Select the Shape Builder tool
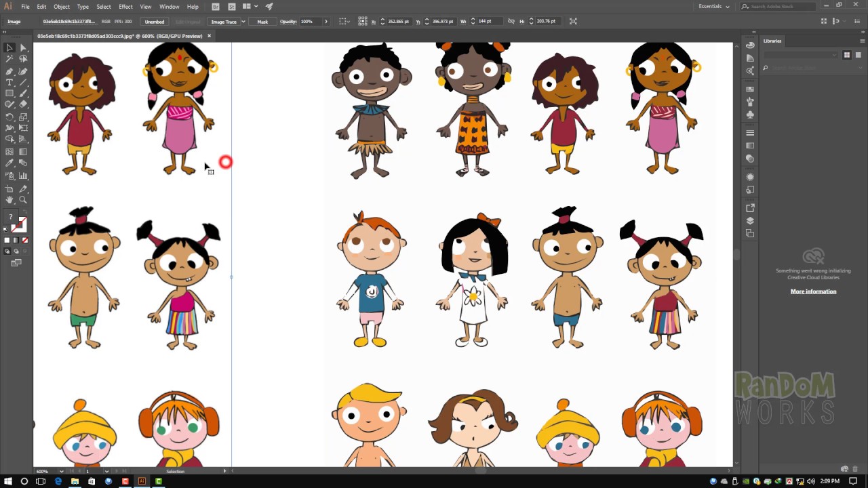 [9, 139]
